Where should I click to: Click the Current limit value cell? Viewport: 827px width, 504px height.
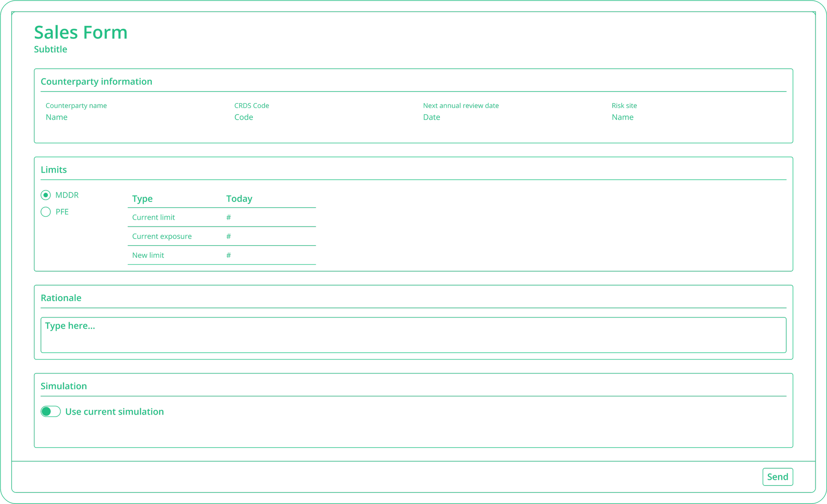tap(229, 217)
